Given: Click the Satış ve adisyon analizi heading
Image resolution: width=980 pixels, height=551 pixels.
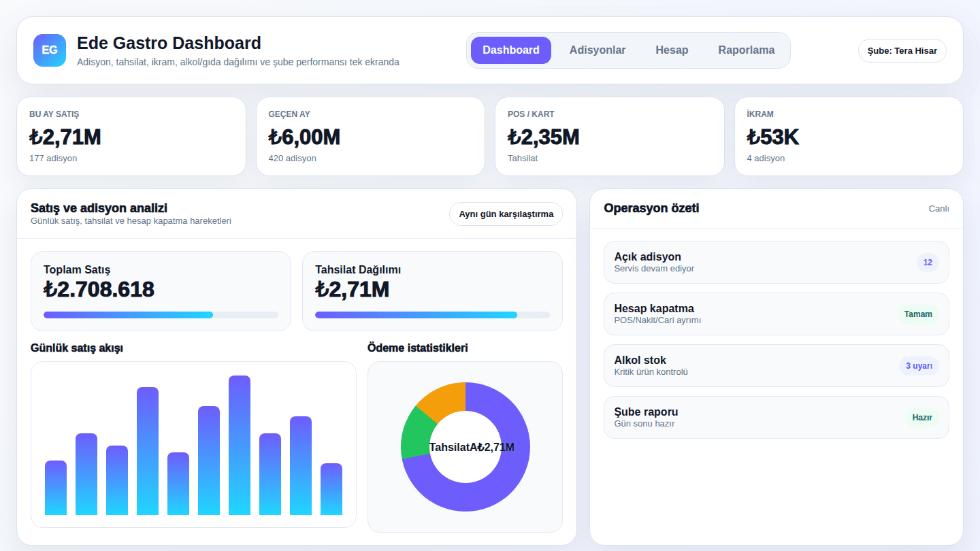Looking at the screenshot, I should (x=99, y=208).
